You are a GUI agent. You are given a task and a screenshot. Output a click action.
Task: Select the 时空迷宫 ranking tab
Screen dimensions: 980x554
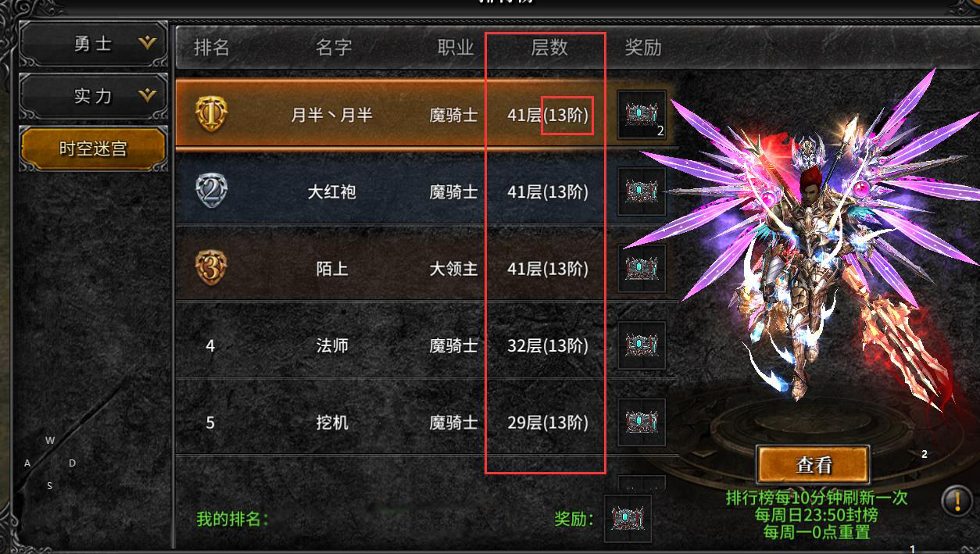point(94,148)
